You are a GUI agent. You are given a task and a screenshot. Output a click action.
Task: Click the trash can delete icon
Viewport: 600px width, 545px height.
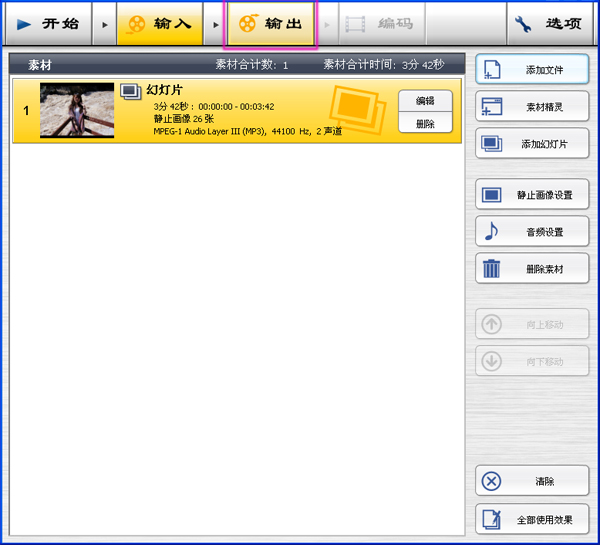(491, 268)
